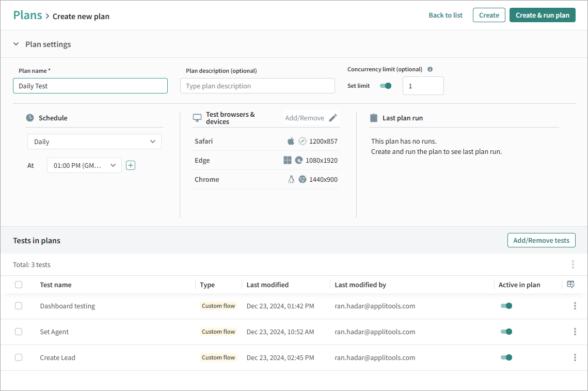588x391 pixels.
Task: Open three-dot menu for Create Lead row
Action: click(575, 357)
